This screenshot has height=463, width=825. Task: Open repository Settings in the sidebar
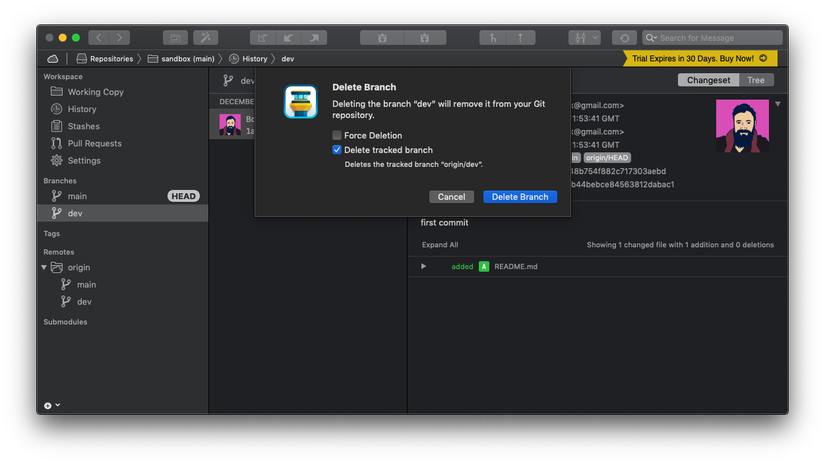coord(83,160)
